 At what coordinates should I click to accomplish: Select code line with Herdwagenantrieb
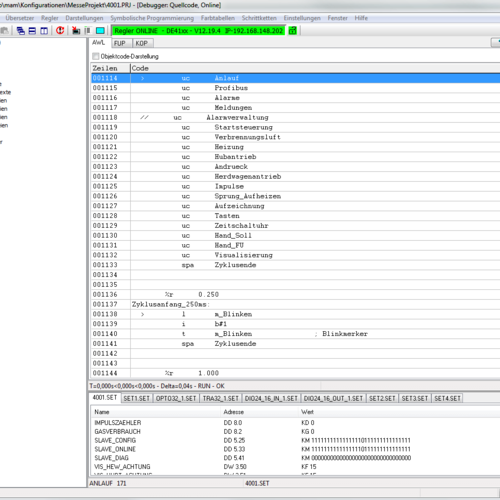pos(295,176)
